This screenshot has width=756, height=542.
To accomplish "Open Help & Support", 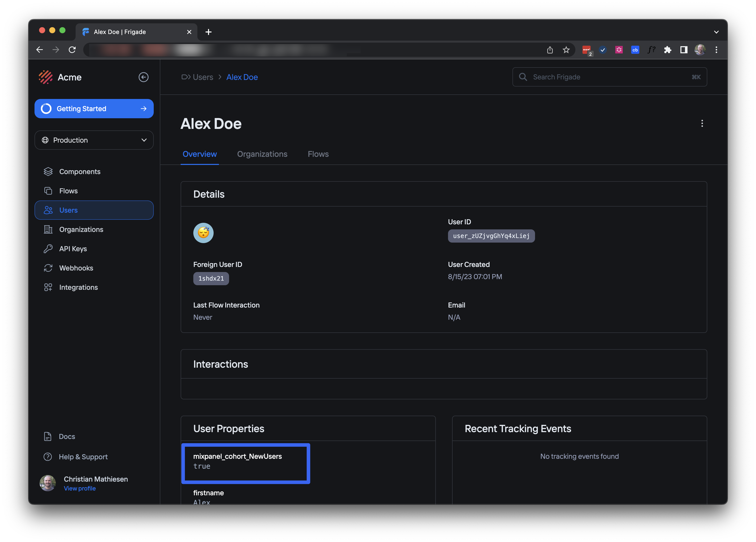I will click(83, 457).
